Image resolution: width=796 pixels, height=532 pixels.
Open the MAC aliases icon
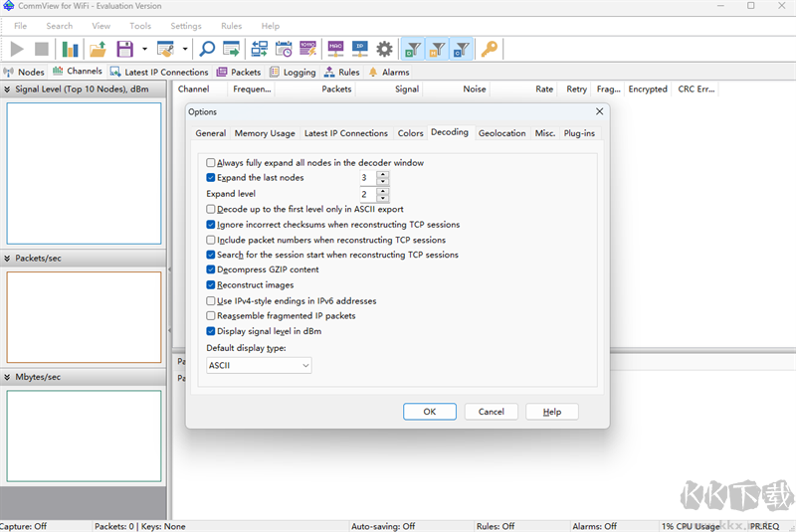(x=335, y=49)
